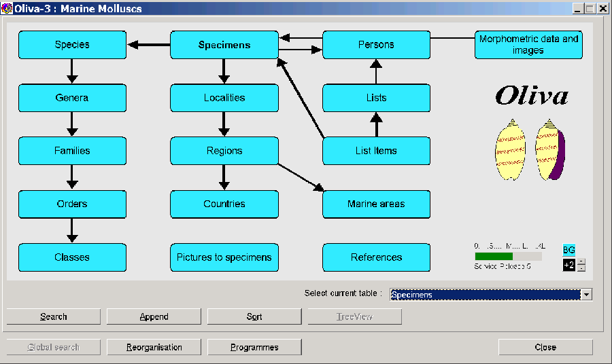612x364 pixels.
Task: Click the Specimens field in table selector
Action: [484, 295]
